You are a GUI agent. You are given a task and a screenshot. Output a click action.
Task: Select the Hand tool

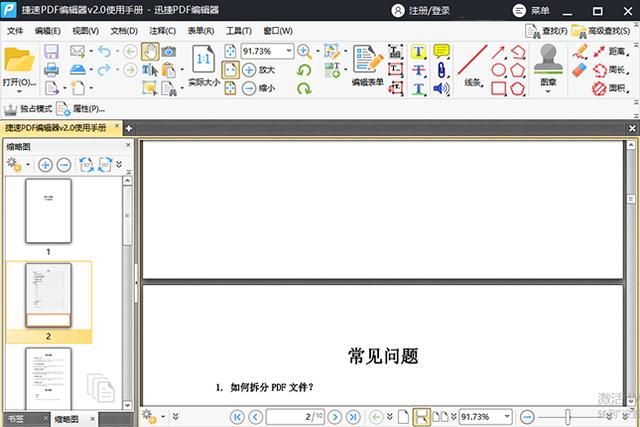[150, 51]
